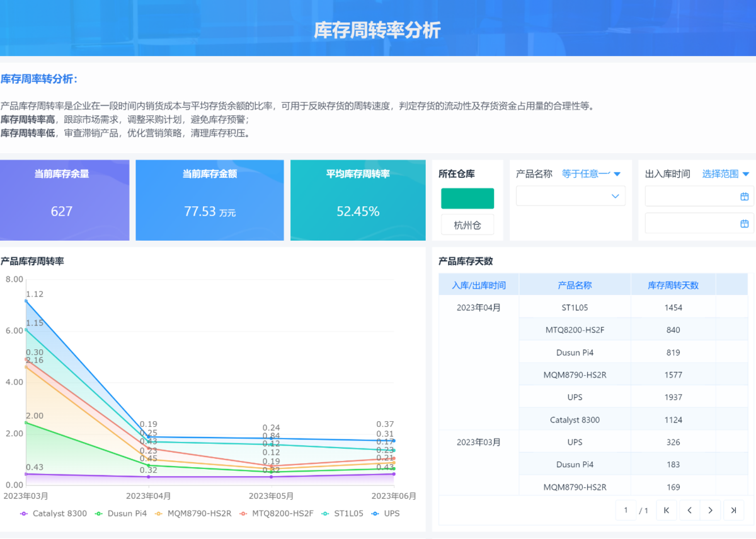756x539 pixels.
Task: Open calendar icon in lower date field
Action: (x=744, y=224)
